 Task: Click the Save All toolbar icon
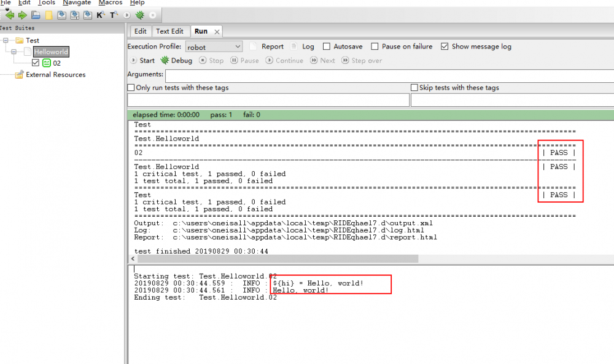(74, 15)
